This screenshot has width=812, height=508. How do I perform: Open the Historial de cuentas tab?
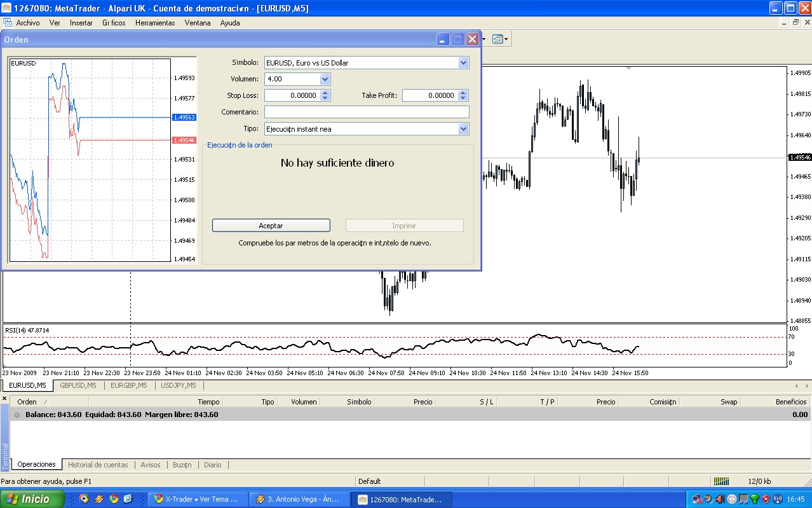pos(98,465)
